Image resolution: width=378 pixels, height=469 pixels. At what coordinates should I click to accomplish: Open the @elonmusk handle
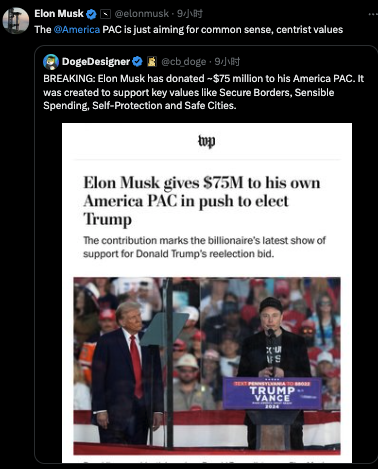click(142, 14)
